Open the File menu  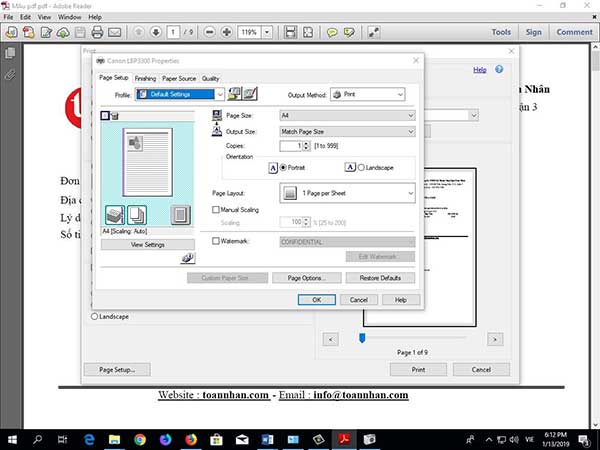point(8,17)
